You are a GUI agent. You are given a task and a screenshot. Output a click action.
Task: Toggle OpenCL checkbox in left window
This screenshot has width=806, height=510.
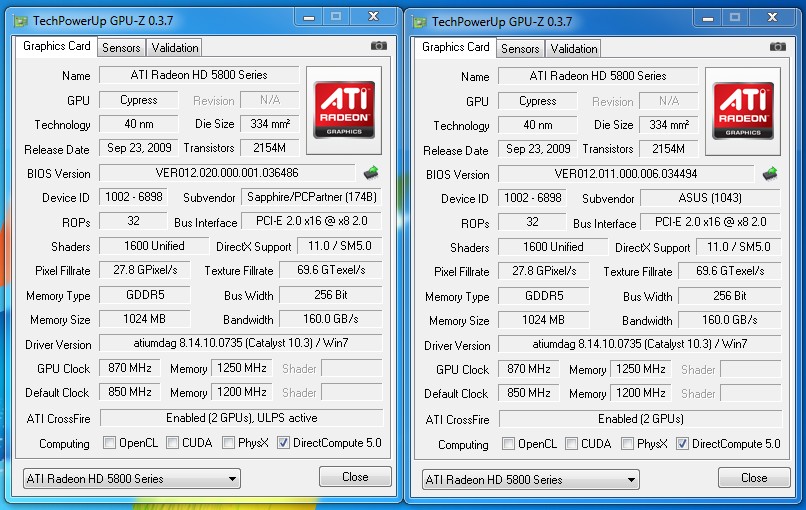click(109, 443)
